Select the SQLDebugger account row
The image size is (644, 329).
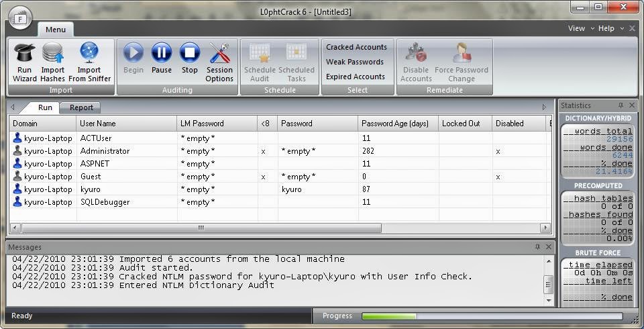point(280,202)
